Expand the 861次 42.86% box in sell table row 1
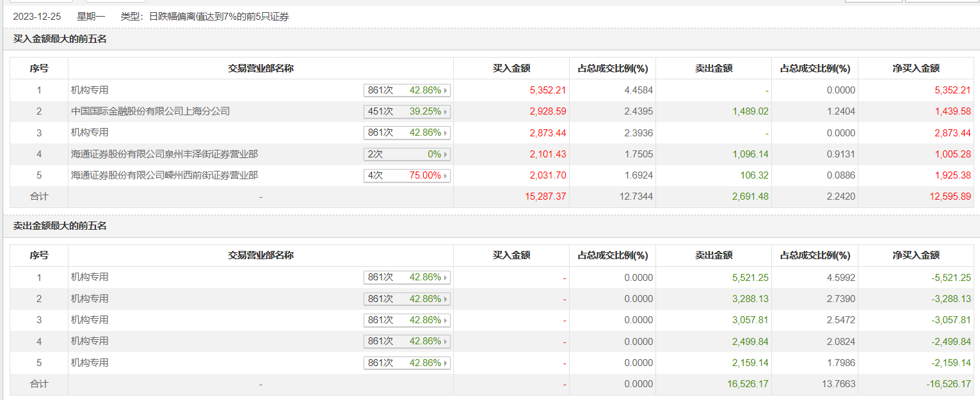980x400 pixels. (407, 278)
